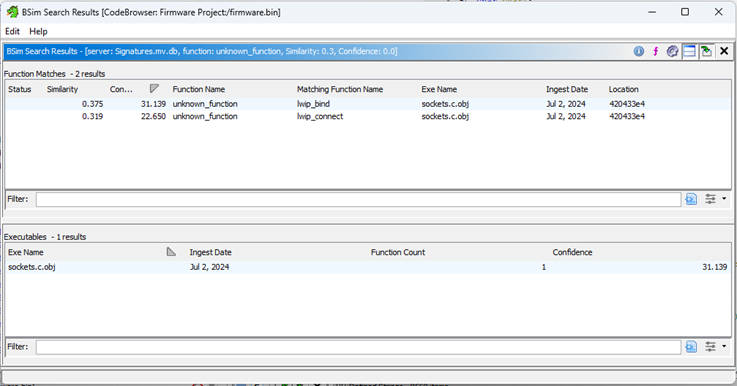The height and width of the screenshot is (386, 737).
Task: Select the lwip_connect match row
Action: 368,116
